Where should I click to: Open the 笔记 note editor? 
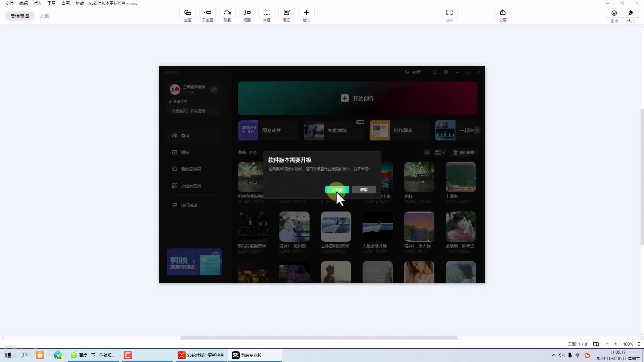(286, 15)
